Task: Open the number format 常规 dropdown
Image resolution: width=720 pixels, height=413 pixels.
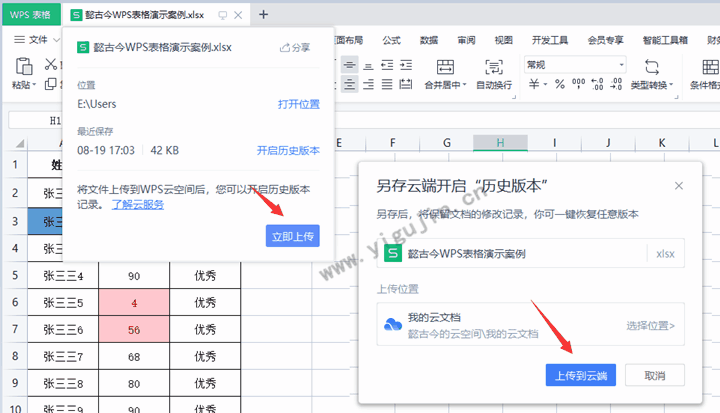Action: pyautogui.click(x=575, y=65)
